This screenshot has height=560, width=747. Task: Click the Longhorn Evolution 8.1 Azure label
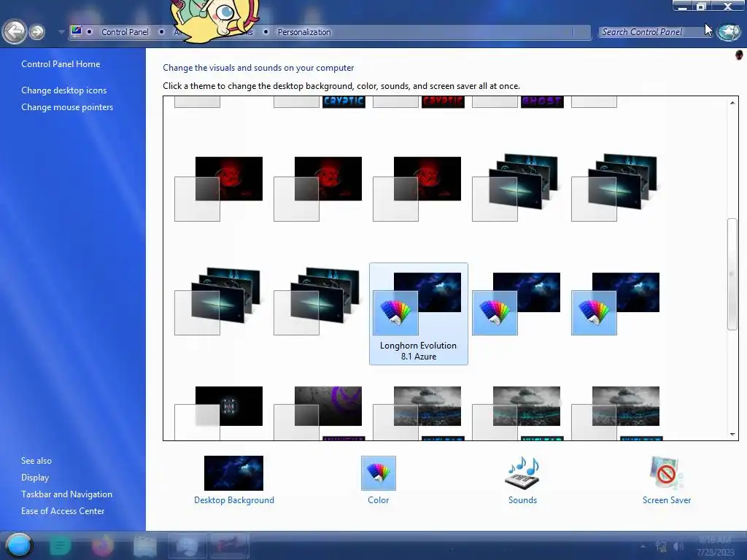pyautogui.click(x=418, y=351)
